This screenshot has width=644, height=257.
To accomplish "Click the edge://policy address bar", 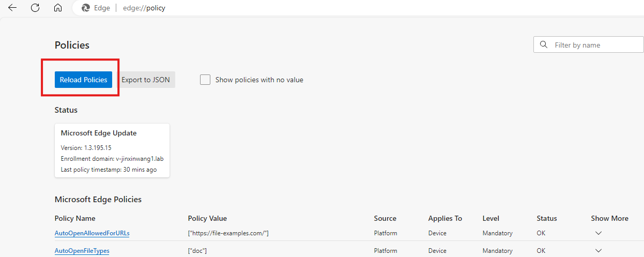I will point(144,8).
